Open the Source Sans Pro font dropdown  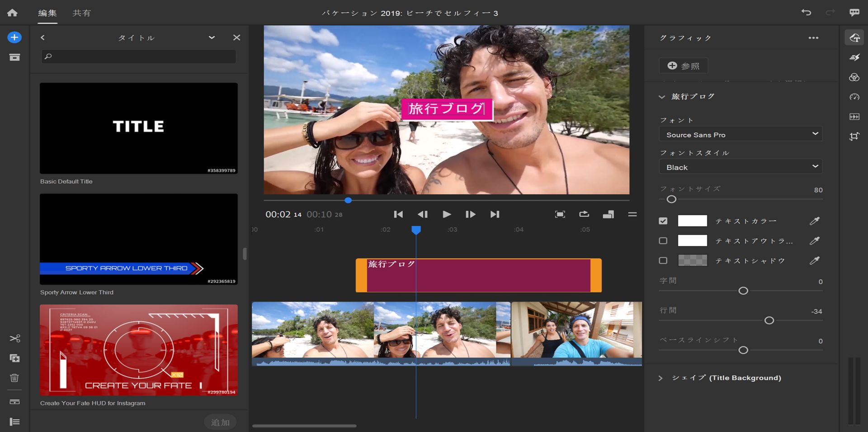pos(741,134)
